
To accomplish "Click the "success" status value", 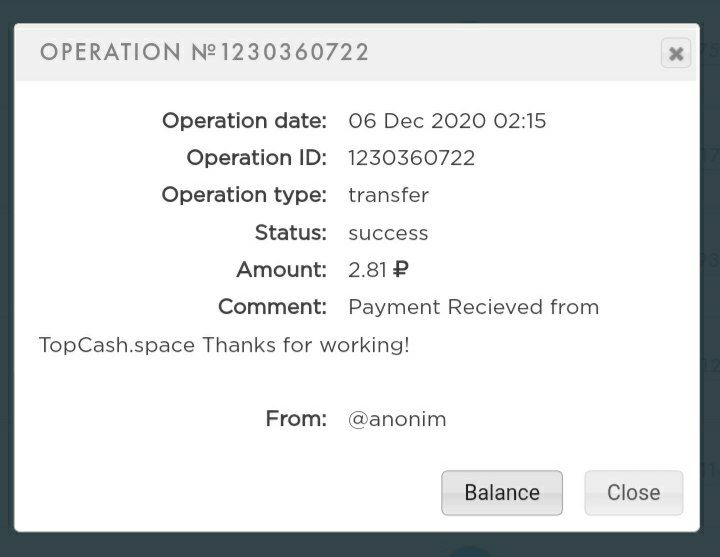I will 388,233.
